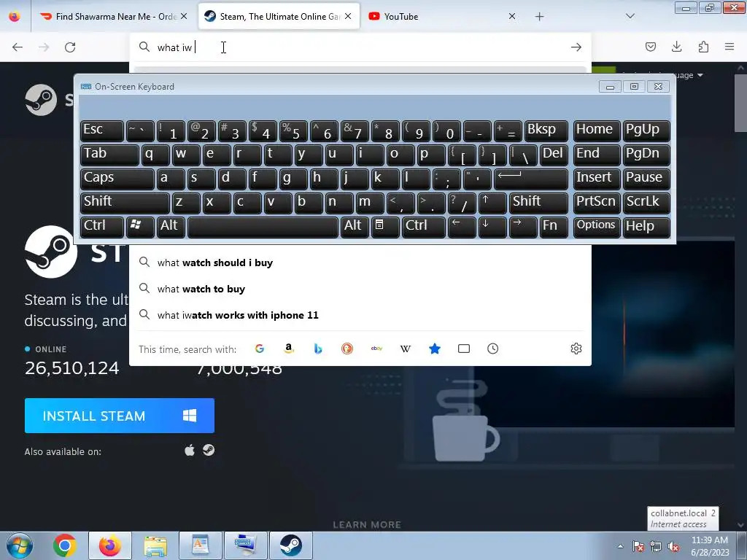
Task: Click Bksp key on On-Screen Keyboard
Action: (x=546, y=130)
